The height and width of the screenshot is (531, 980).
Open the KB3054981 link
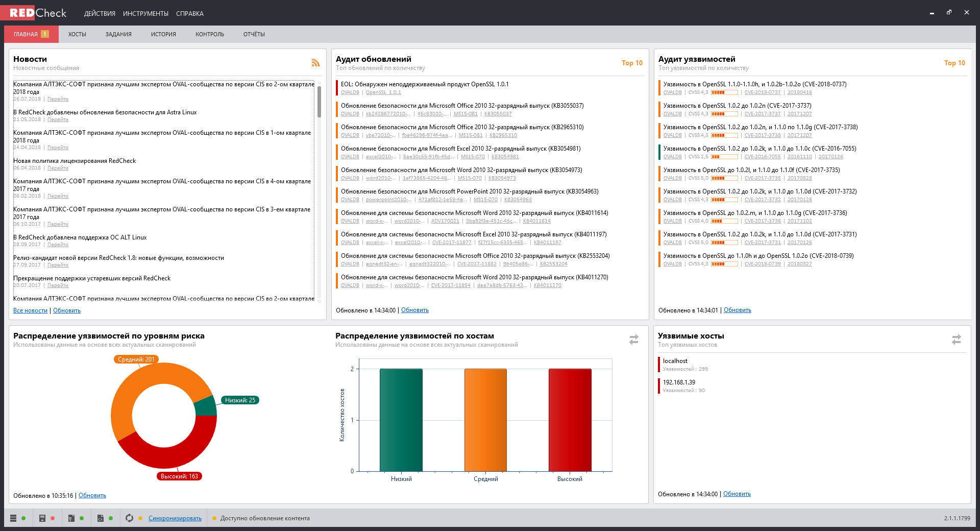505,157
